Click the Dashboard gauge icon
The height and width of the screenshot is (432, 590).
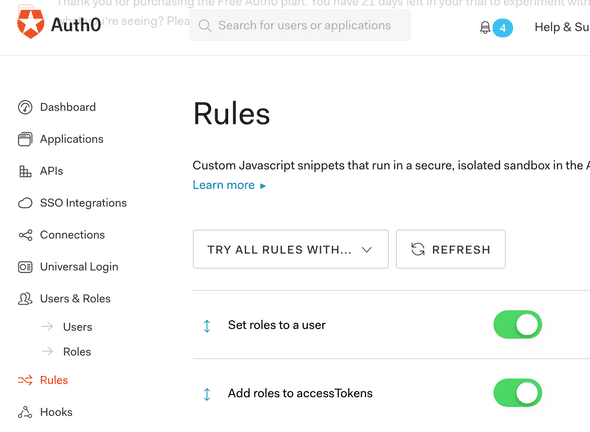click(25, 107)
